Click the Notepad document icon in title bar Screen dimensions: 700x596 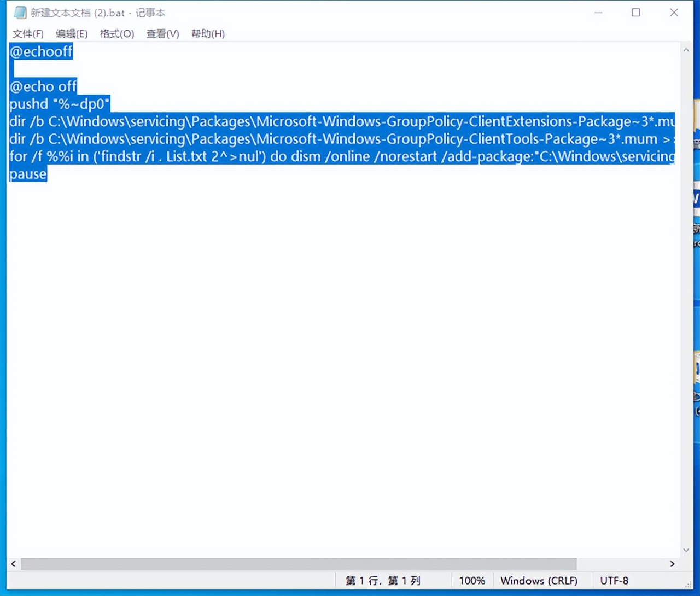click(x=20, y=12)
